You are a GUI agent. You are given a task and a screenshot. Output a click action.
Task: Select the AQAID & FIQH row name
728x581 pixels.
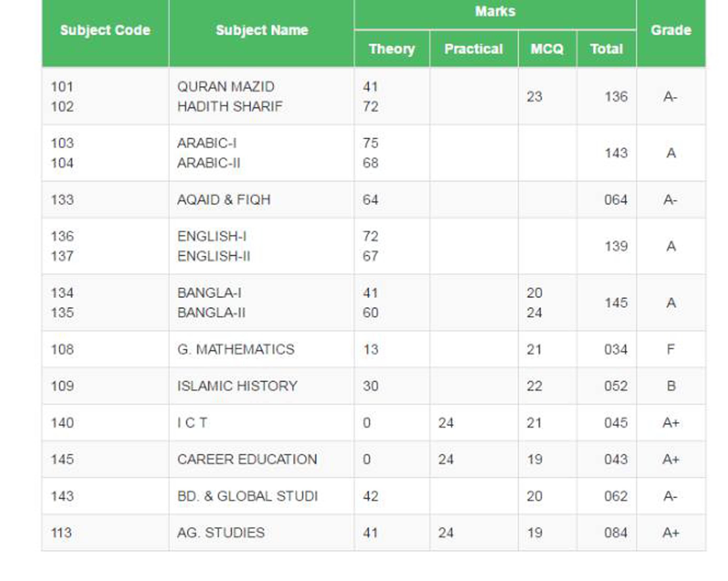pyautogui.click(x=224, y=200)
